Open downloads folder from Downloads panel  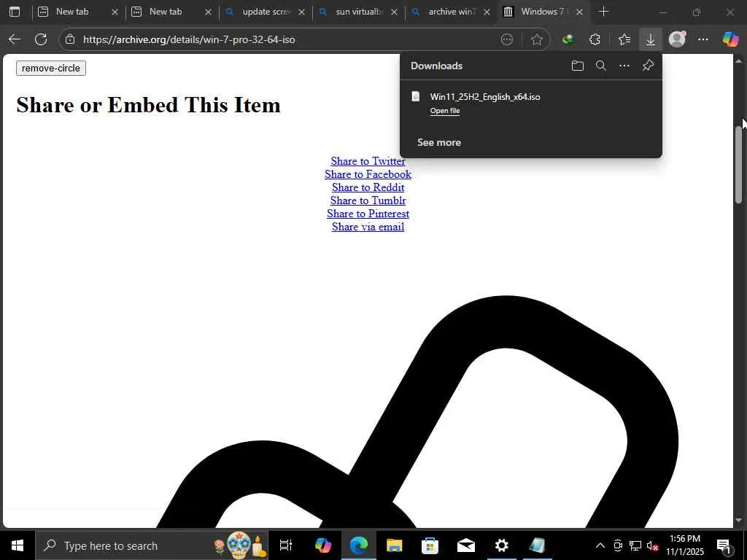tap(578, 66)
